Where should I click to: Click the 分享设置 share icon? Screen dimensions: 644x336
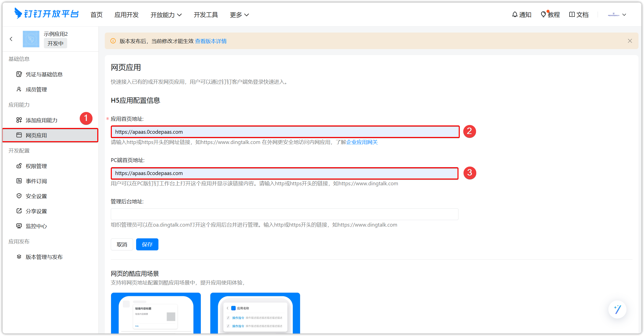click(19, 211)
